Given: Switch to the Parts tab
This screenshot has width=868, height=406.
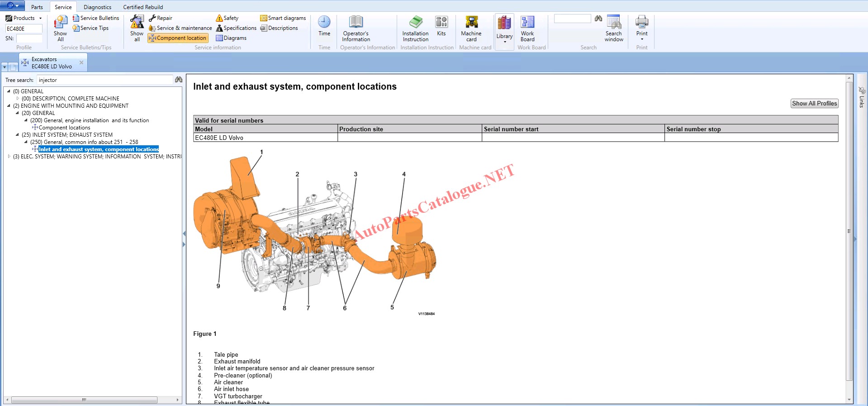Looking at the screenshot, I should (37, 7).
